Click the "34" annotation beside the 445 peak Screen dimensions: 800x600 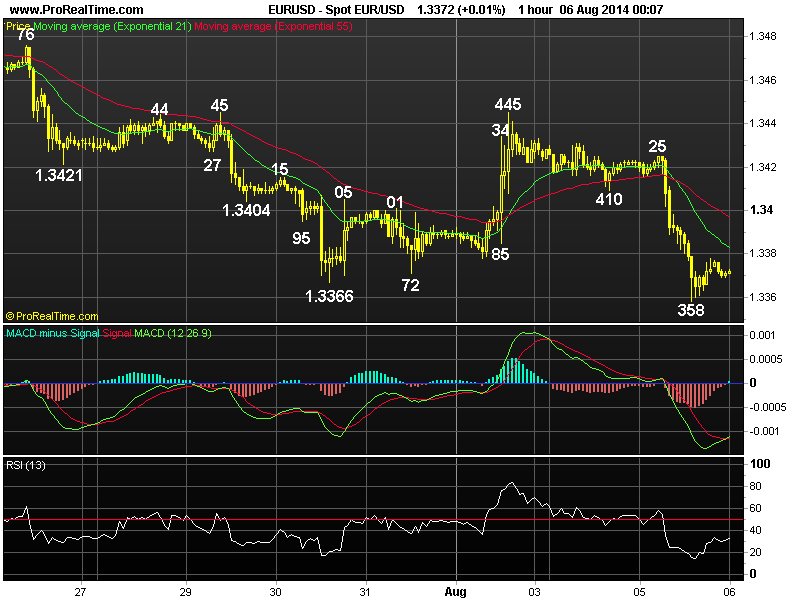pos(499,131)
